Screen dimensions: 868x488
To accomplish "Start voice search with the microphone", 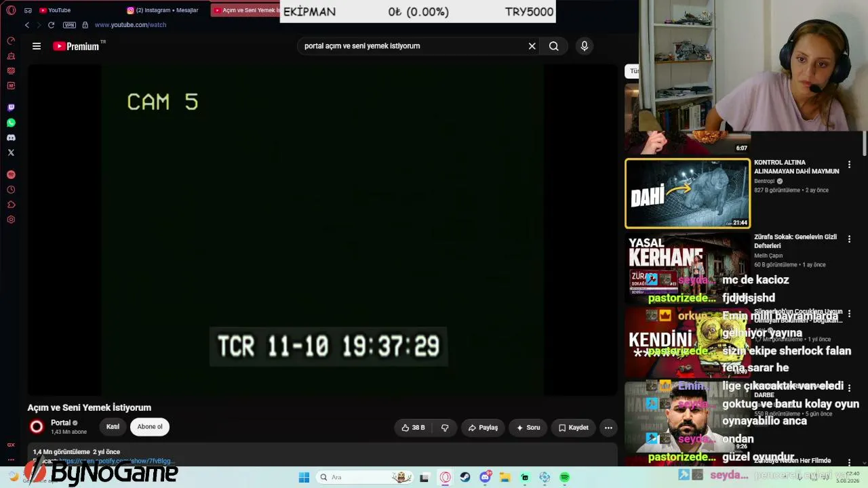I will coord(585,46).
